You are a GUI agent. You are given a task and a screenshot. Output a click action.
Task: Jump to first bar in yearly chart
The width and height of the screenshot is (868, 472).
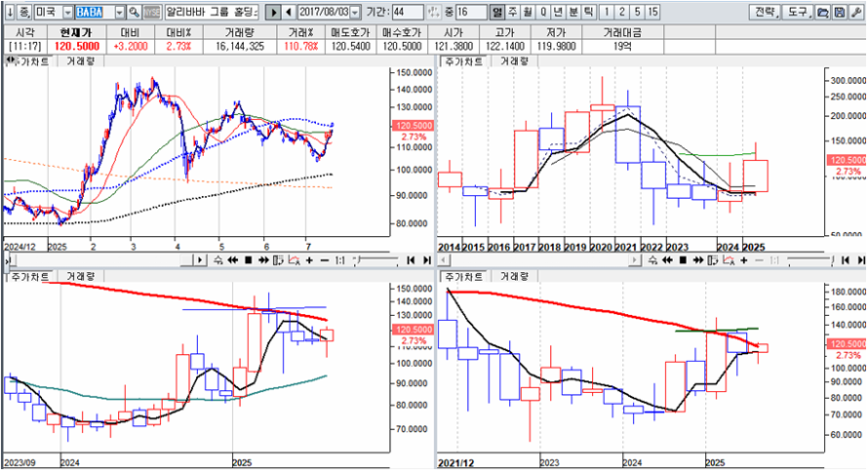pos(846,260)
